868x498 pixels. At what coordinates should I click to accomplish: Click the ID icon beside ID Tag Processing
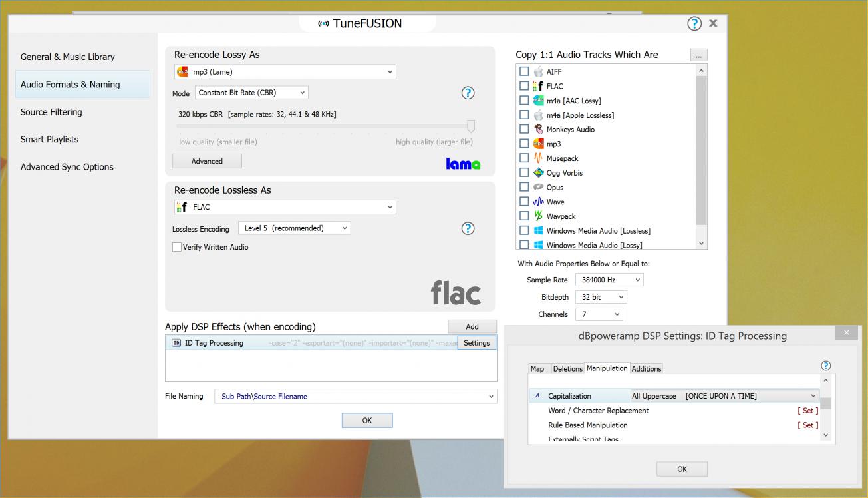coord(176,343)
